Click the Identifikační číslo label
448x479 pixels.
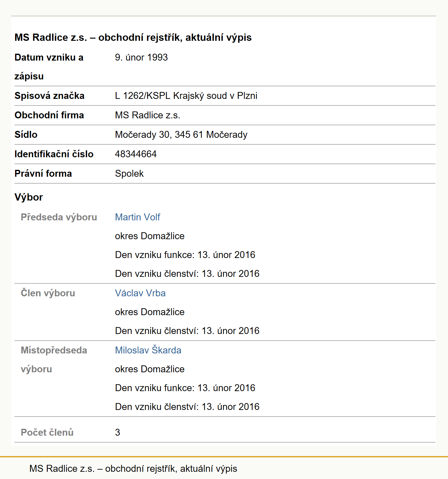pos(54,154)
